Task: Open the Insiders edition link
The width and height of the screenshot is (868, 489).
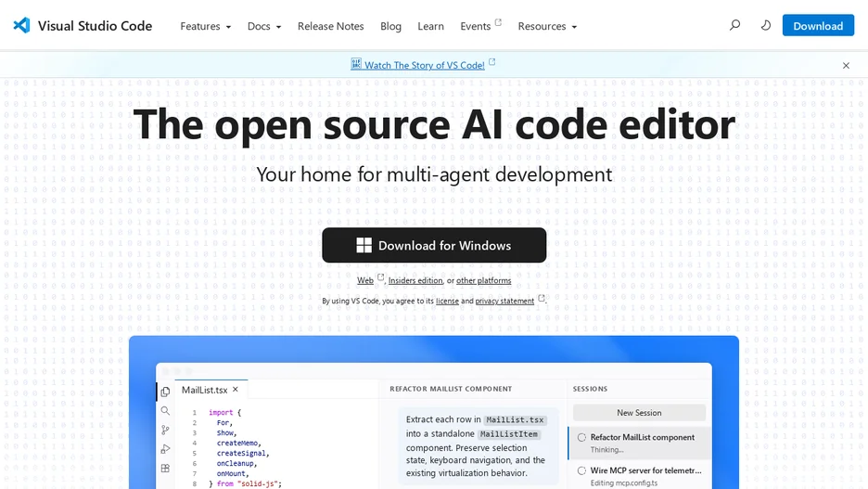Action: (x=415, y=280)
